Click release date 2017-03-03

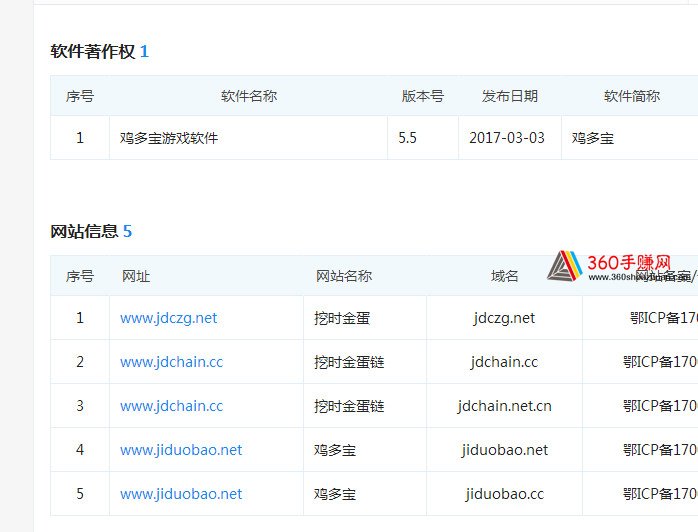507,138
